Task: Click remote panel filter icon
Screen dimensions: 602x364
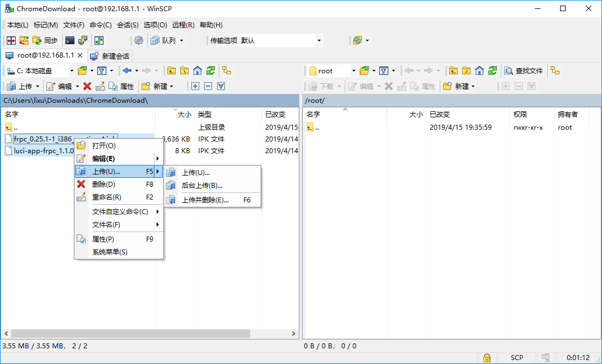Action: (384, 71)
